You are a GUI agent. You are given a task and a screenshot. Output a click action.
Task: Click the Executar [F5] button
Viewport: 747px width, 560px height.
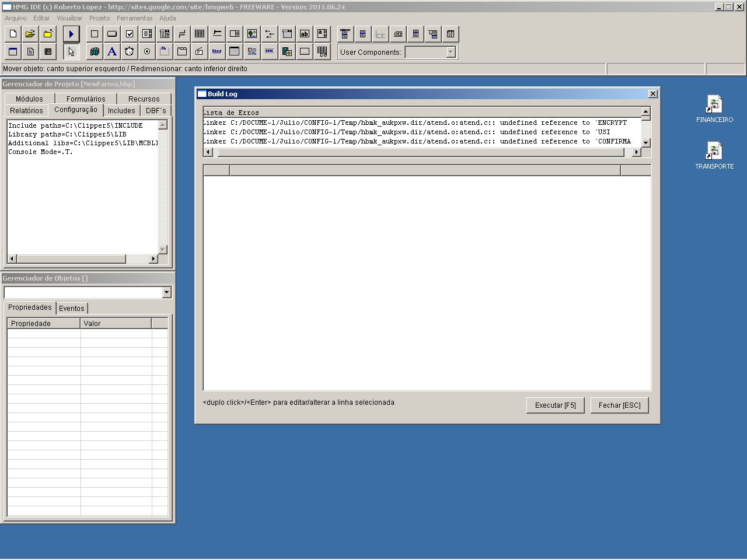pos(555,405)
